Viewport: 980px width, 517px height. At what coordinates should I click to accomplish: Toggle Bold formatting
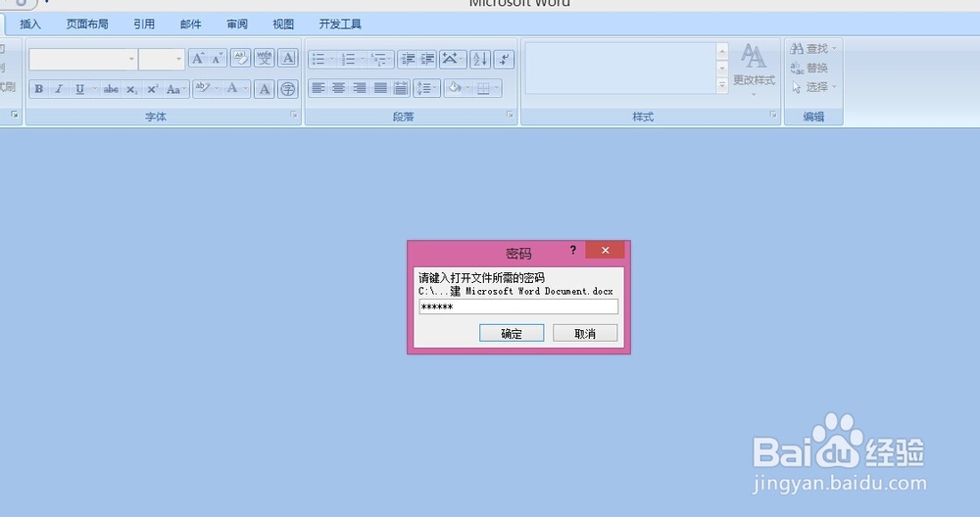coord(39,89)
